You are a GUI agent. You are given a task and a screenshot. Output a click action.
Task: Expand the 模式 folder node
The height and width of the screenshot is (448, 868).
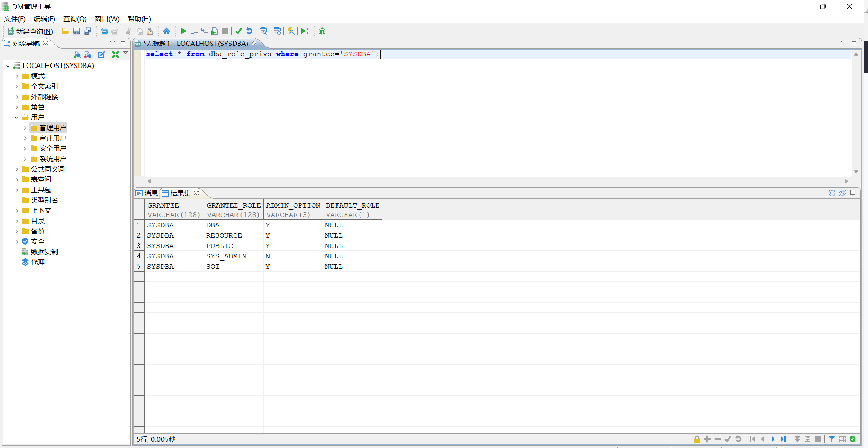(x=17, y=76)
